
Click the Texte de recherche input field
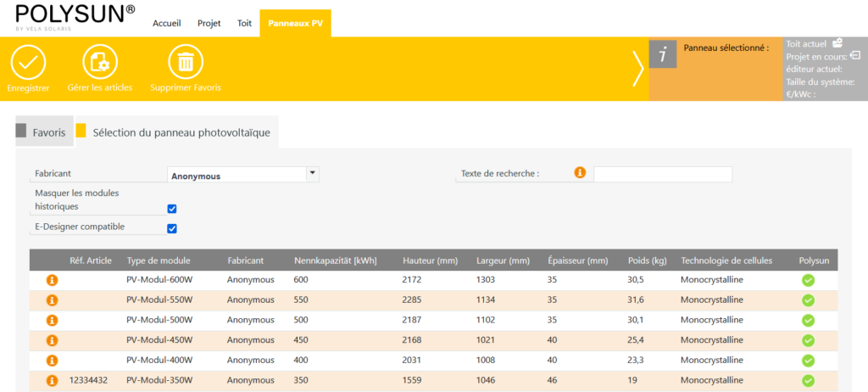point(662,174)
